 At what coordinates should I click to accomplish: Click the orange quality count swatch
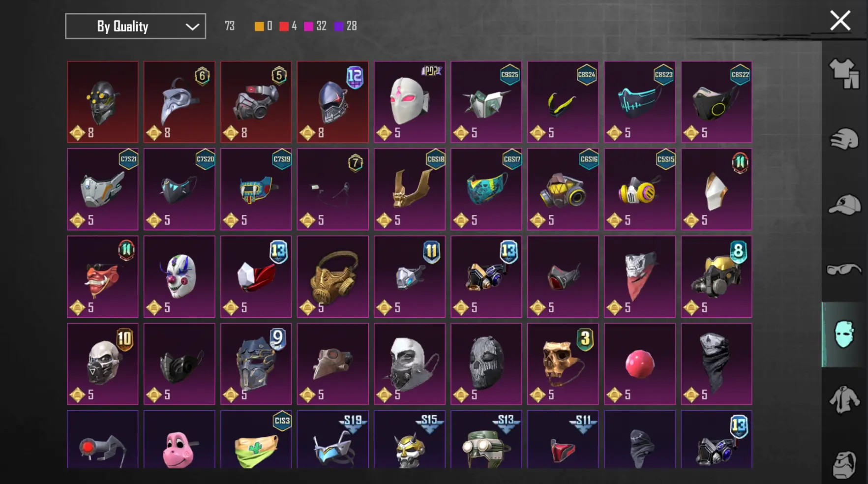click(x=259, y=27)
